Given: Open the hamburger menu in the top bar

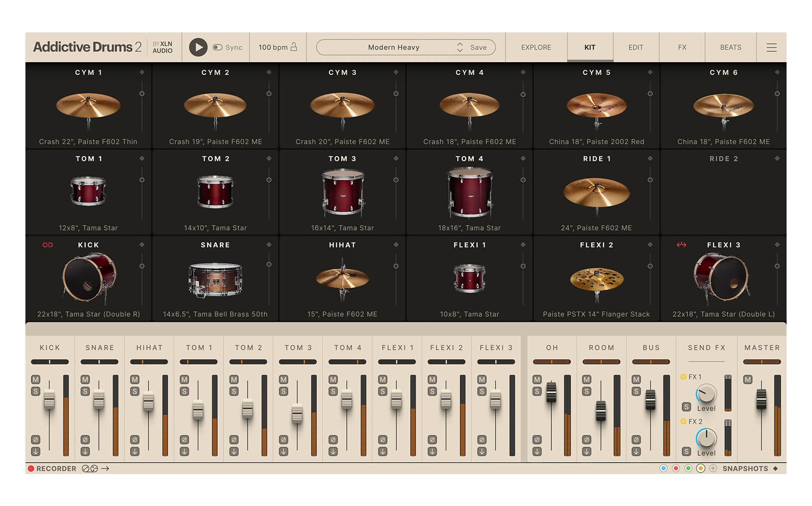Looking at the screenshot, I should click(771, 47).
